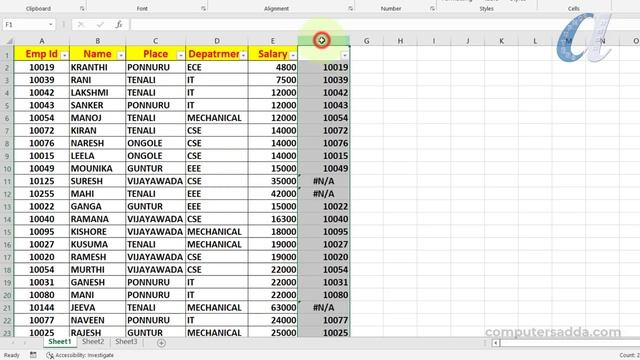Viewport: 640px width, 360px height.
Task: Switch to the Sheet2 tab
Action: pyautogui.click(x=93, y=342)
